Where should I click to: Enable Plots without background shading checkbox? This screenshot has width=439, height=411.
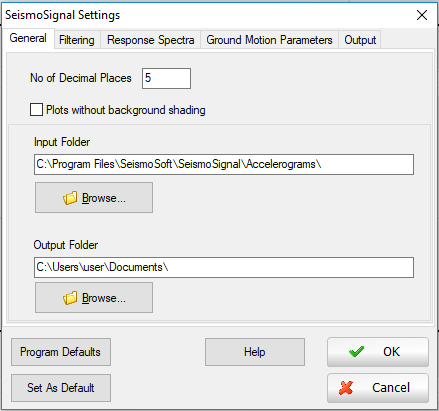pos(36,110)
